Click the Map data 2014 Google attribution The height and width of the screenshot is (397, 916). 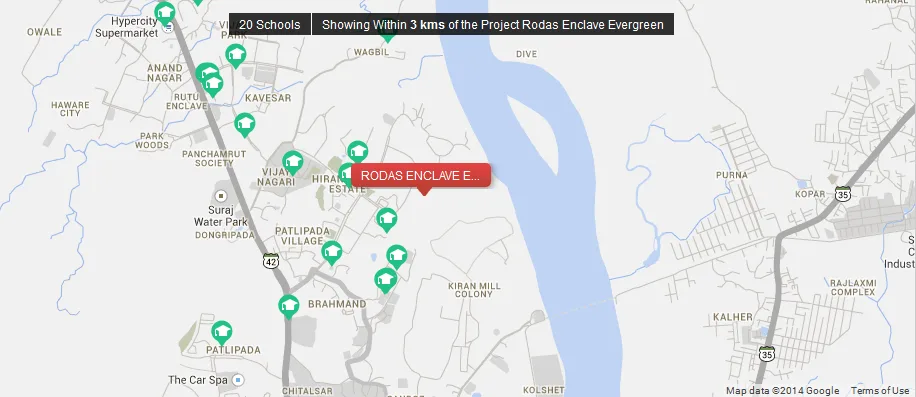click(x=782, y=391)
